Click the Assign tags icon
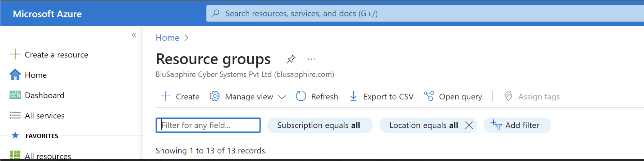 point(508,96)
